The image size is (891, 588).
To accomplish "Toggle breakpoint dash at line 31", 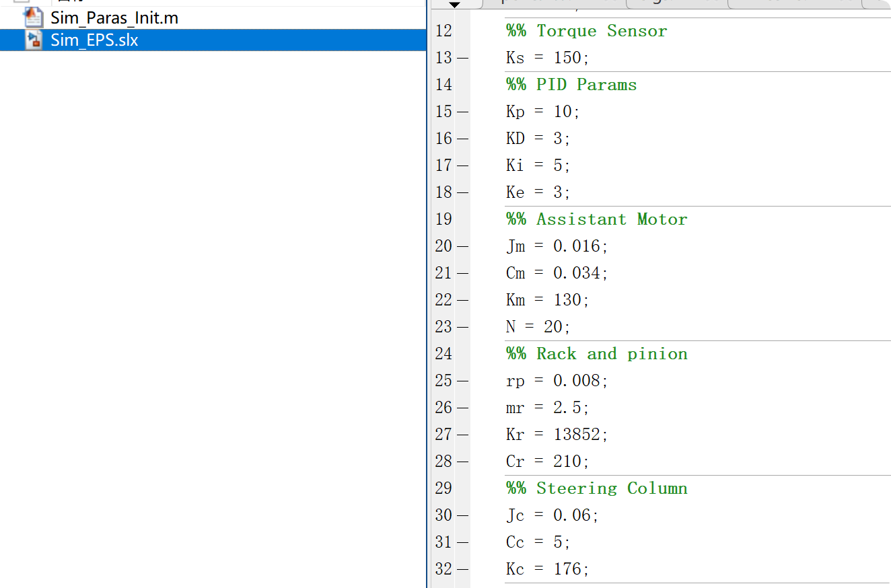I will (x=462, y=542).
